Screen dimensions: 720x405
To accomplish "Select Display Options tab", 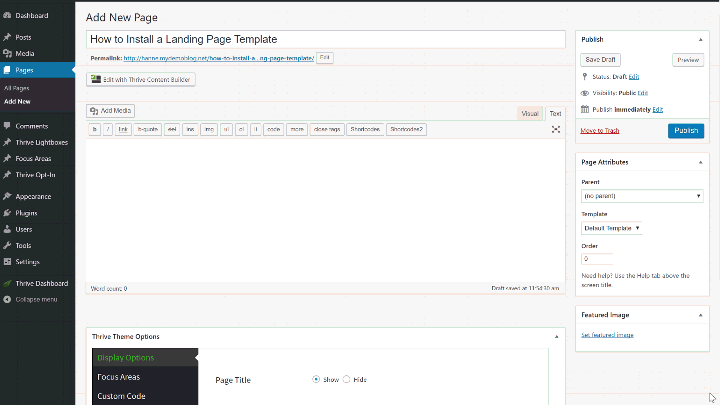I will [145, 357].
